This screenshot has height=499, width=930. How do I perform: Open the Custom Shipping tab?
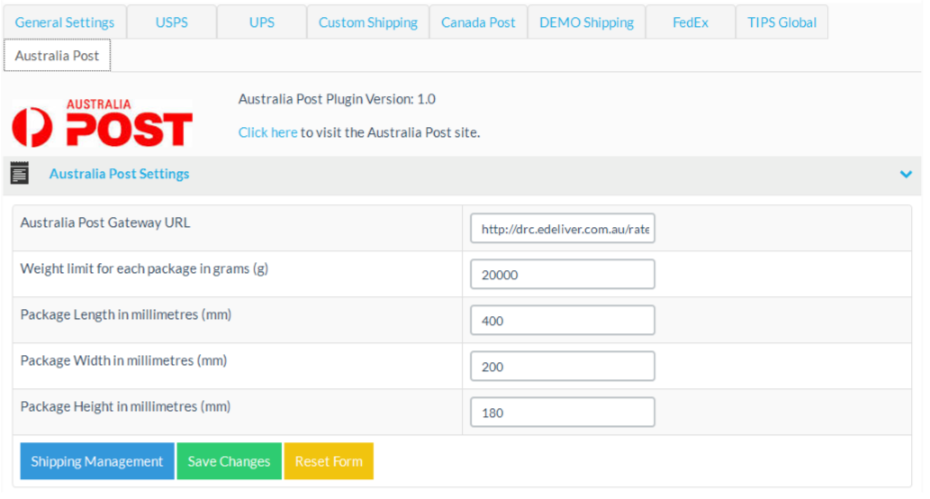[x=368, y=22]
